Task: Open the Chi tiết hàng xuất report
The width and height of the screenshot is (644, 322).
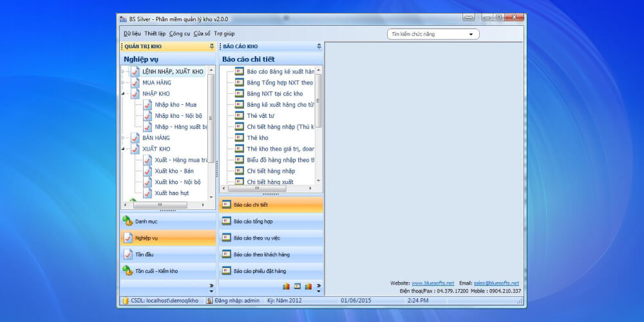Action: click(270, 182)
